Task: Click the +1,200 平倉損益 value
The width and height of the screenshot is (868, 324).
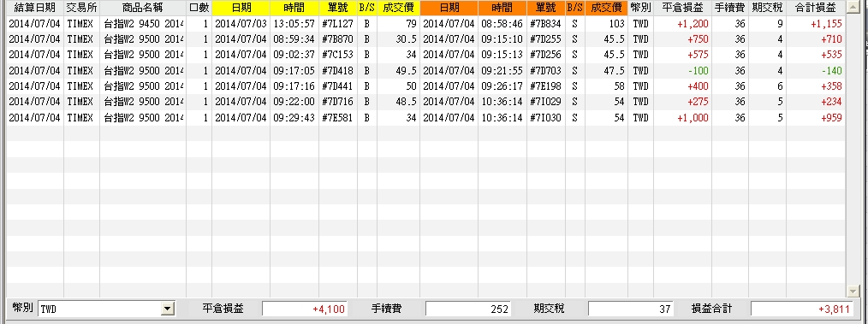Action: click(x=693, y=24)
